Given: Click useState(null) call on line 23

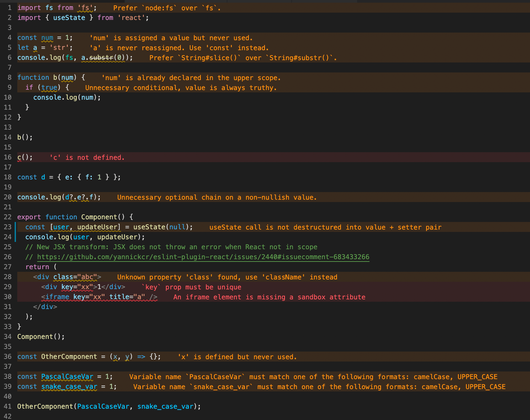Looking at the screenshot, I should [x=161, y=227].
